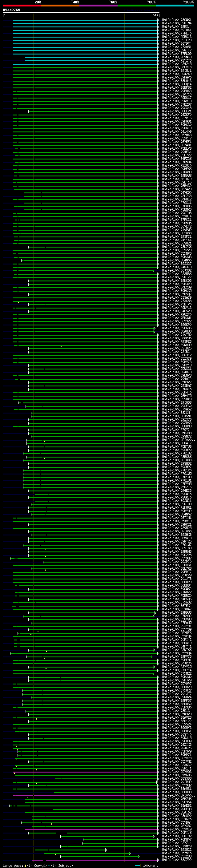
Task: Open hit UniRef100_Q41409
Action: pos(177,132)
